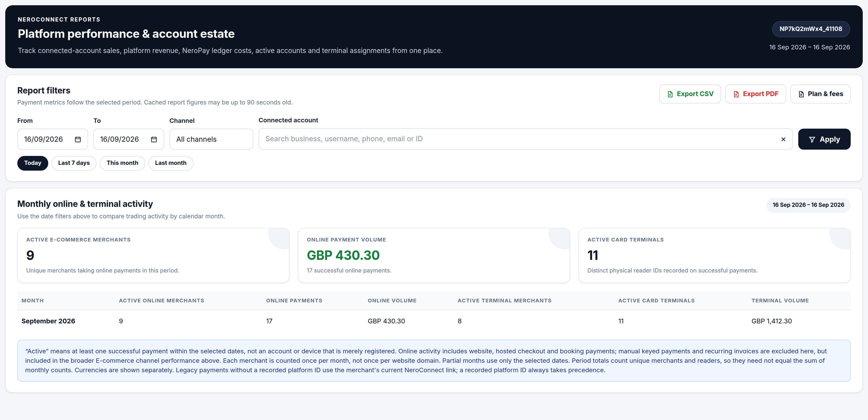The height and width of the screenshot is (420, 868).
Task: Click the Active Card Terminals card value 11
Action: pos(593,255)
